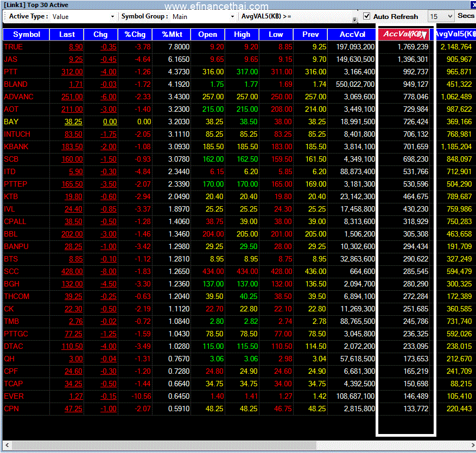Select the BTS symbol
The width and height of the screenshot is (476, 453).
11,259
